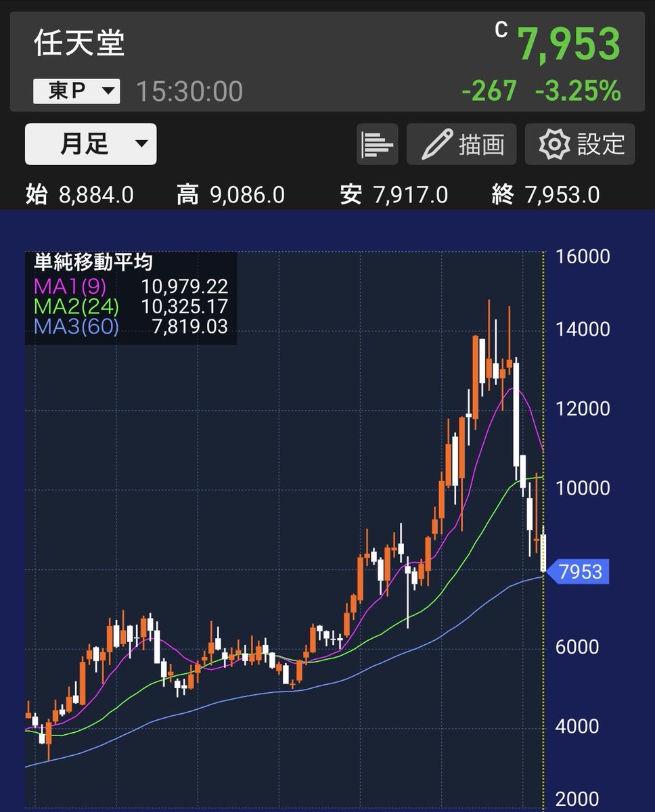Viewport: 655px width, 812px height.
Task: Open the 設定 settings button
Action: click(580, 144)
